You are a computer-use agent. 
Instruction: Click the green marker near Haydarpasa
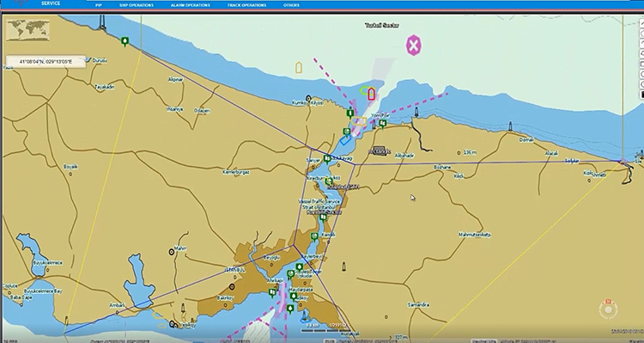click(x=294, y=296)
